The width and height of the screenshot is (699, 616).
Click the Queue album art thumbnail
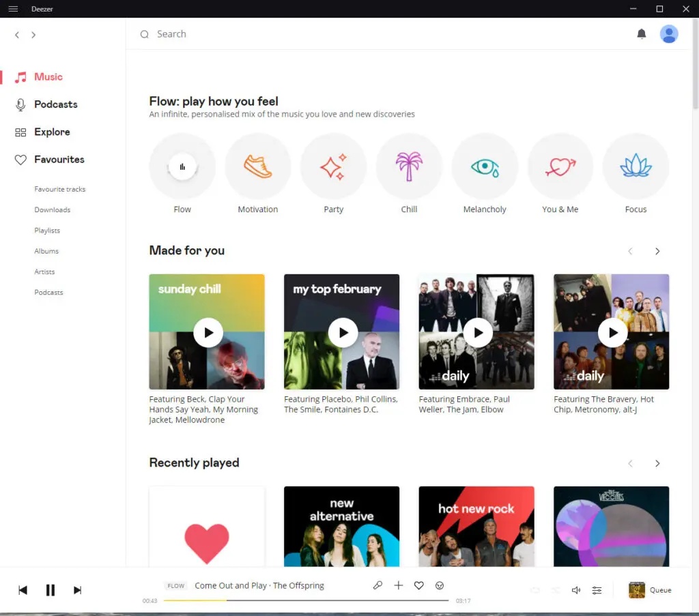tap(637, 589)
